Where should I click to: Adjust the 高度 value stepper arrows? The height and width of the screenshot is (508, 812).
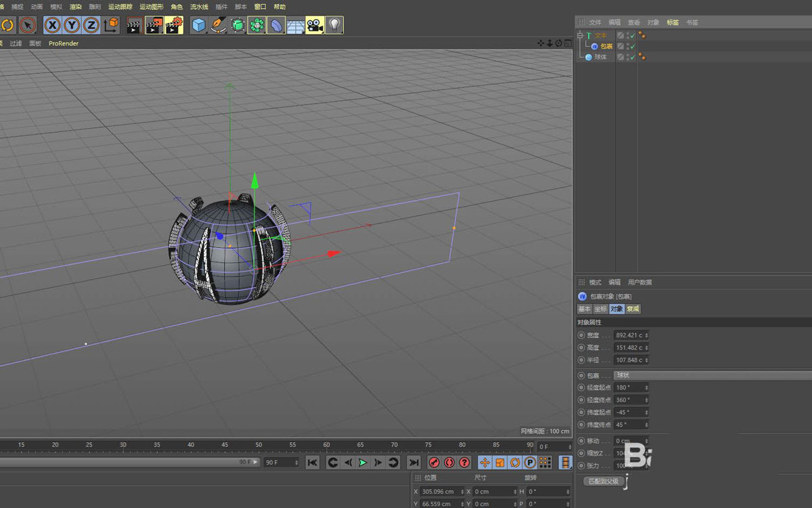(x=646, y=347)
